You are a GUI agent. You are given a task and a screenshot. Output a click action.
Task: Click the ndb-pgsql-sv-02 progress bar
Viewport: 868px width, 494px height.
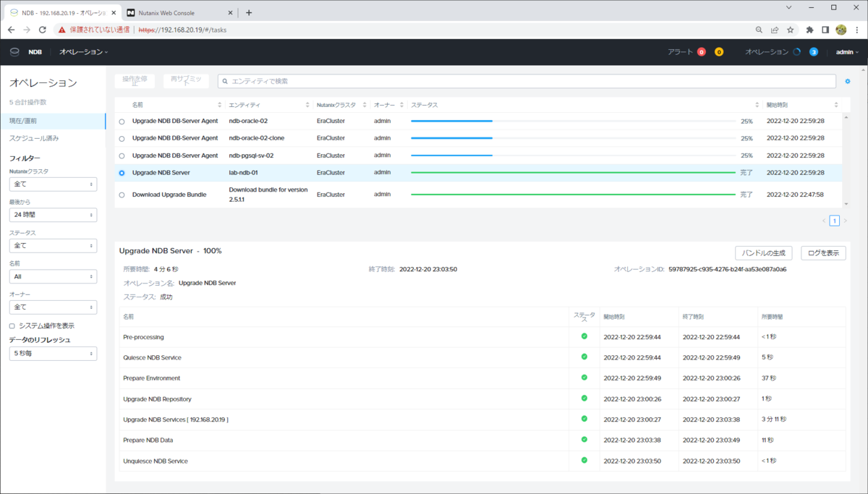pyautogui.click(x=573, y=156)
